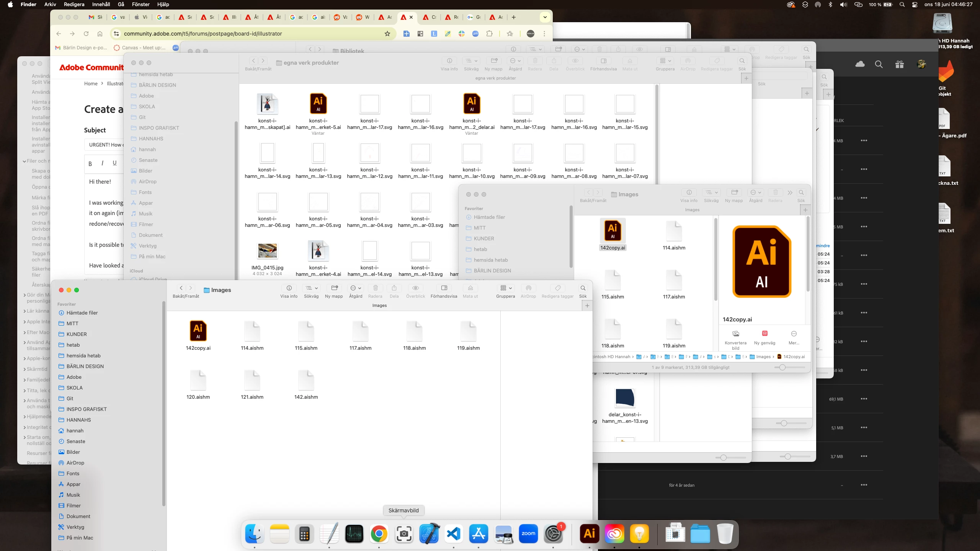The width and height of the screenshot is (980, 551).
Task: Click Ny genväg quick action
Action: tap(764, 334)
